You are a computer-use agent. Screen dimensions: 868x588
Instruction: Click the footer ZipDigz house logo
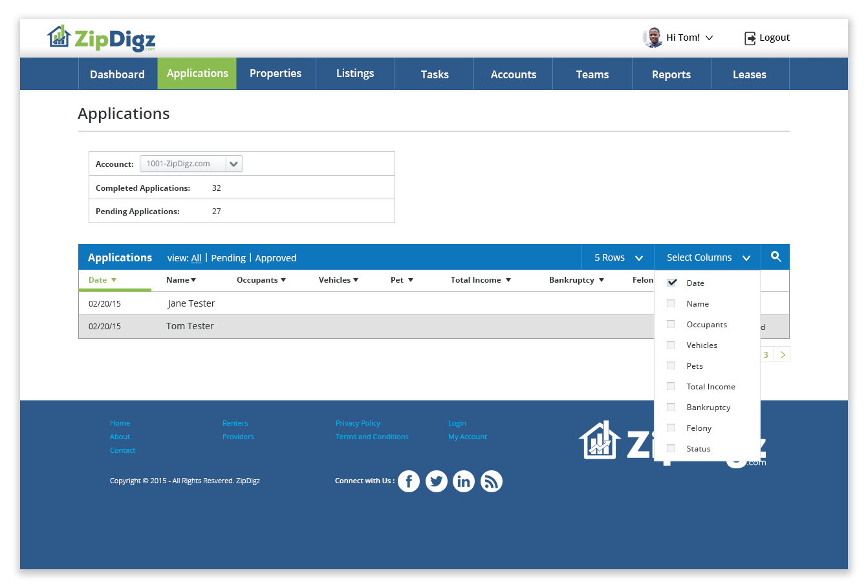pos(600,441)
